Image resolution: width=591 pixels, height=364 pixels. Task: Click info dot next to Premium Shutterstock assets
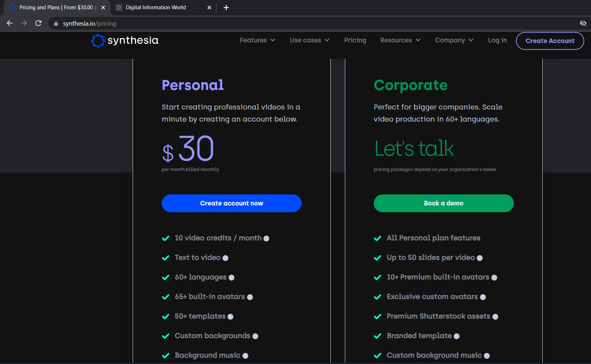[x=495, y=317]
